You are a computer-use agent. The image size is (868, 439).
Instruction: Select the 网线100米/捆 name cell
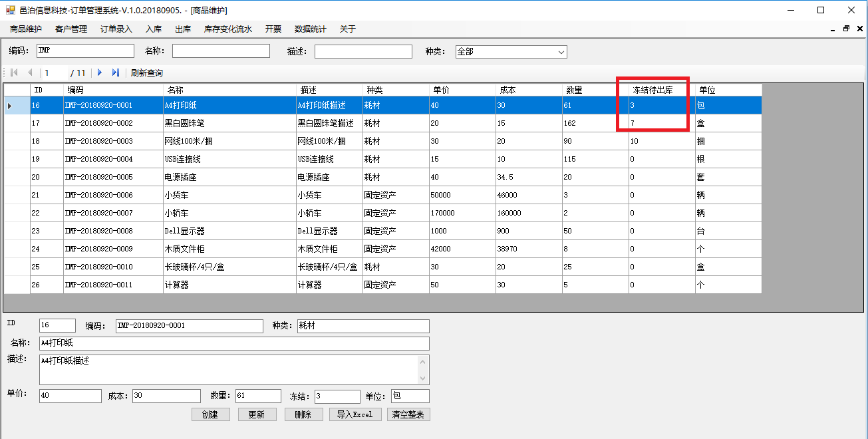(229, 141)
